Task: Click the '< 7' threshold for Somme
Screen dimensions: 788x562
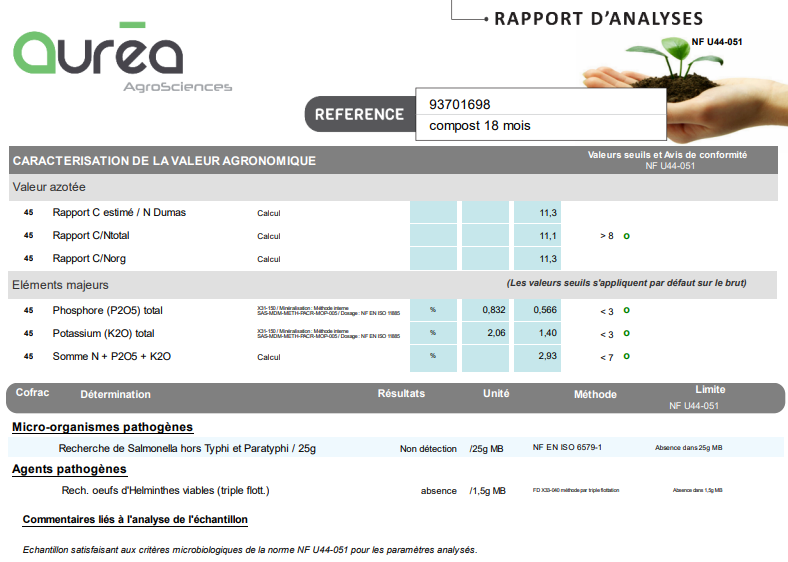Action: 607,358
